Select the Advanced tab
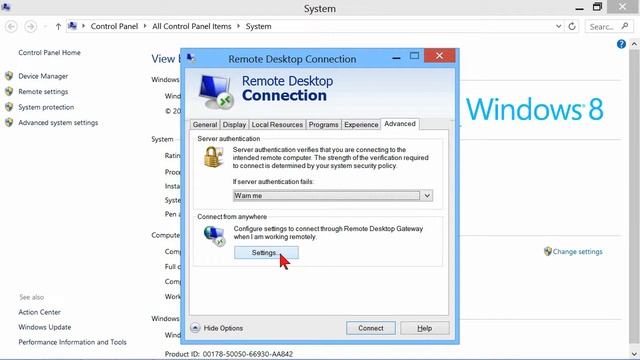This screenshot has width=640, height=360. (400, 124)
